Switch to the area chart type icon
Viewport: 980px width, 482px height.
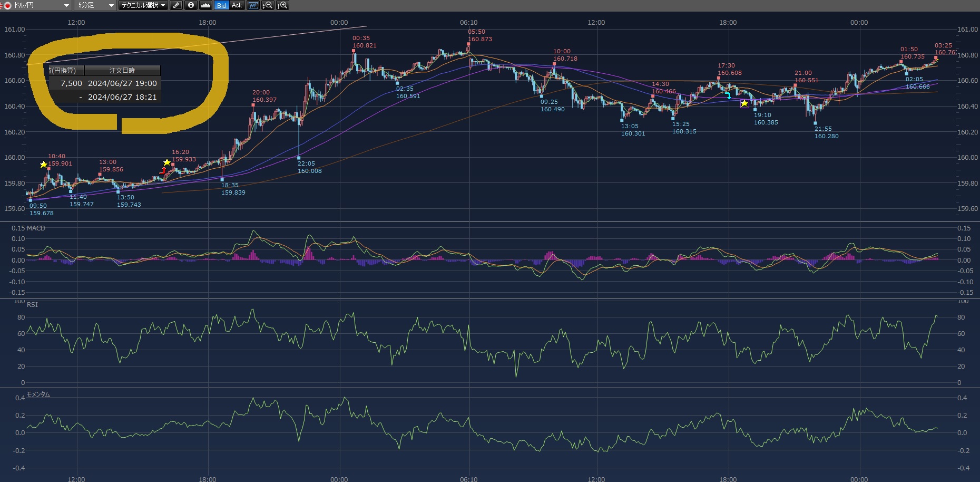[205, 5]
